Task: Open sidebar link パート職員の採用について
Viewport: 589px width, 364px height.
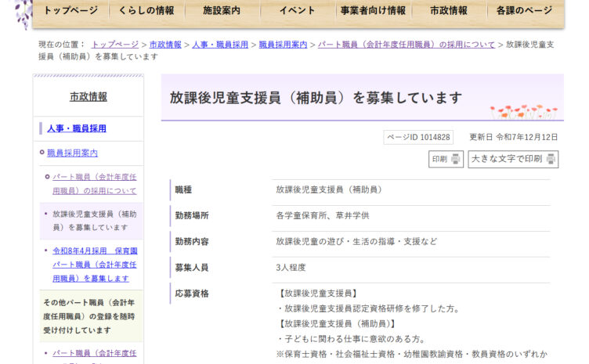Action: click(94, 184)
